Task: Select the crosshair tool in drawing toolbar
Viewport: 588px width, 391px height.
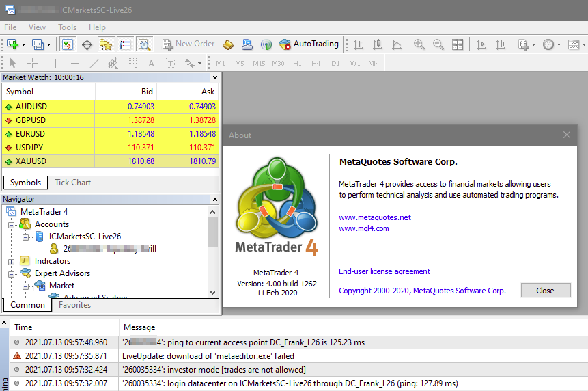Action: point(32,63)
